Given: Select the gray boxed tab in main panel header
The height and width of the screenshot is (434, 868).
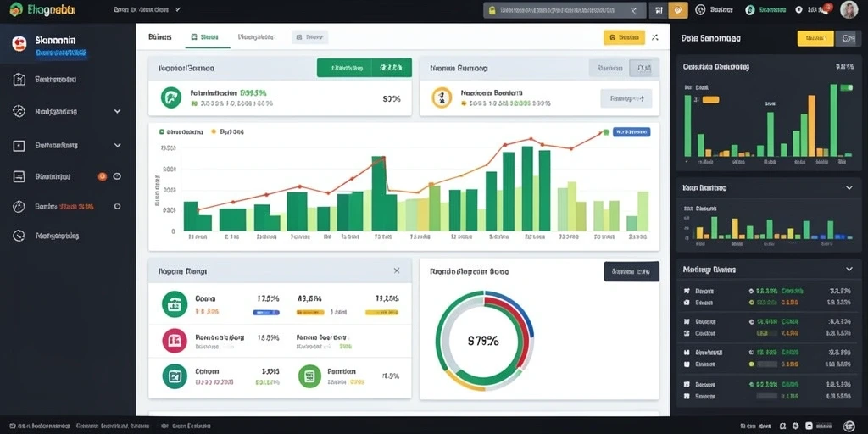Looking at the screenshot, I should pyautogui.click(x=310, y=37).
